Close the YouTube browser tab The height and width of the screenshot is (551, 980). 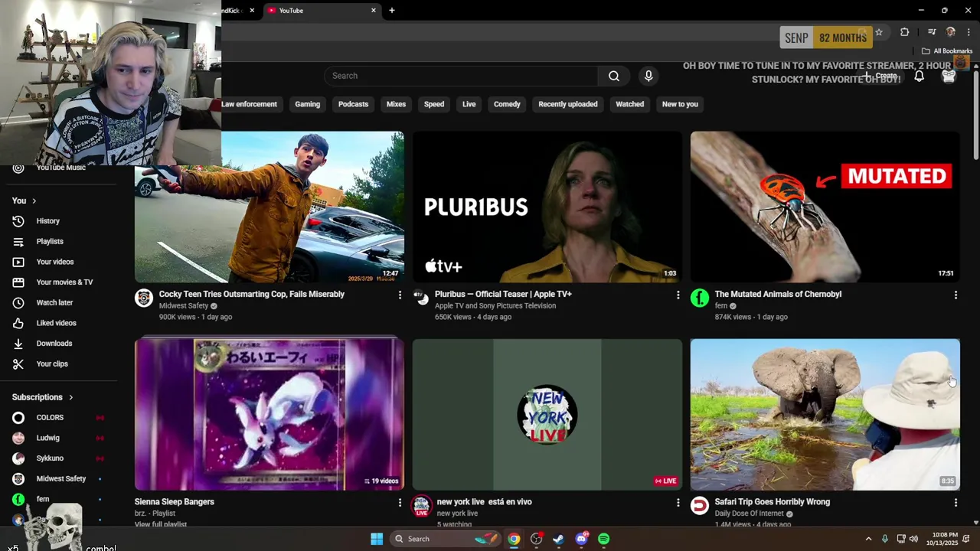(374, 11)
